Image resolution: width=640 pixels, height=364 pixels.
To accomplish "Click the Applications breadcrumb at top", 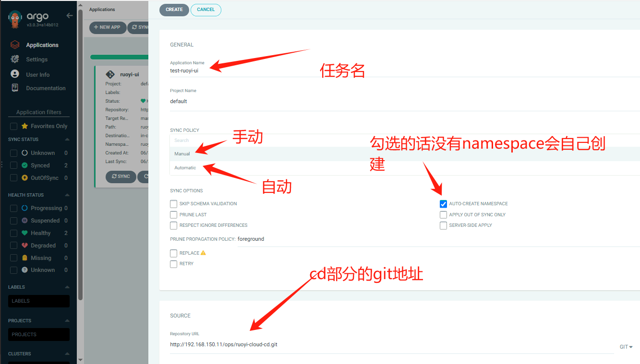I will [x=102, y=9].
